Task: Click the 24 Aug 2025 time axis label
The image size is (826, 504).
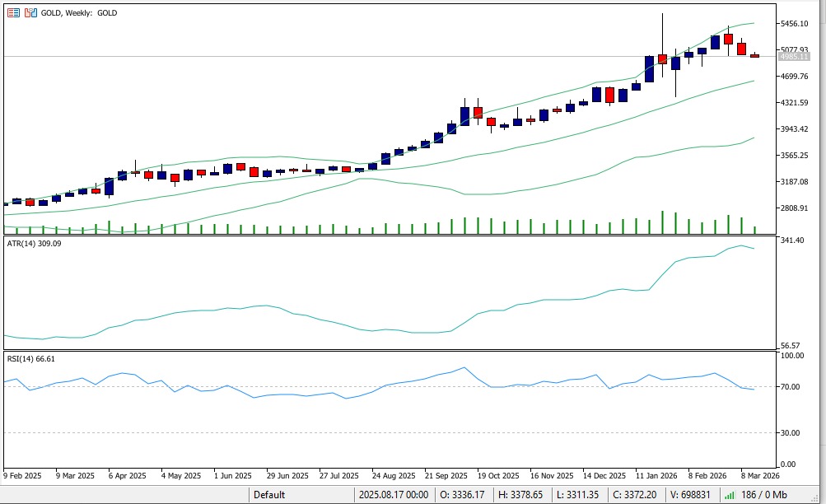Action: click(x=393, y=476)
